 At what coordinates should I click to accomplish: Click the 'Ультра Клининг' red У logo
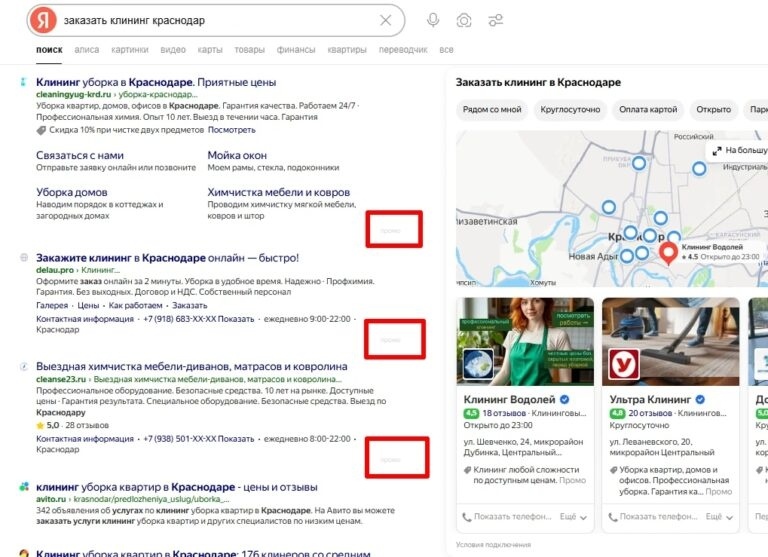point(624,364)
